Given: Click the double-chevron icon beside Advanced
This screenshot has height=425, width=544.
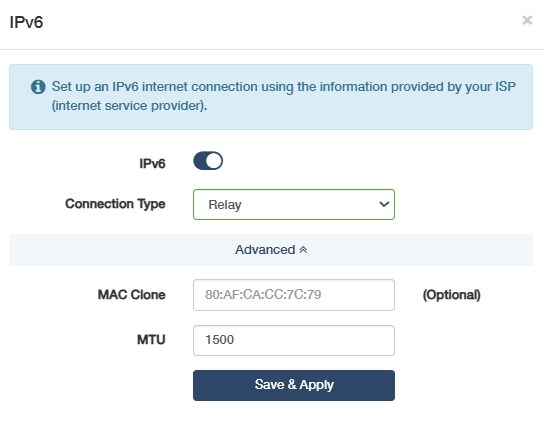Looking at the screenshot, I should coord(303,250).
